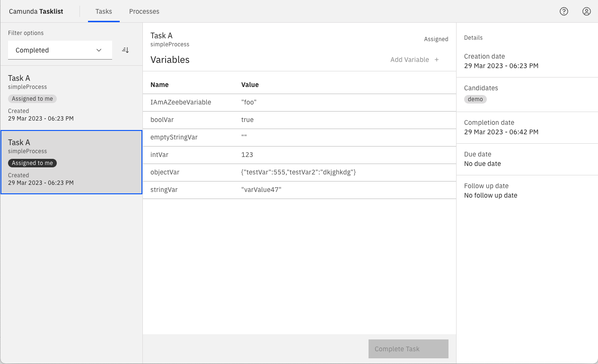The height and width of the screenshot is (364, 598).
Task: Click the intVar value 123
Action: tap(247, 155)
